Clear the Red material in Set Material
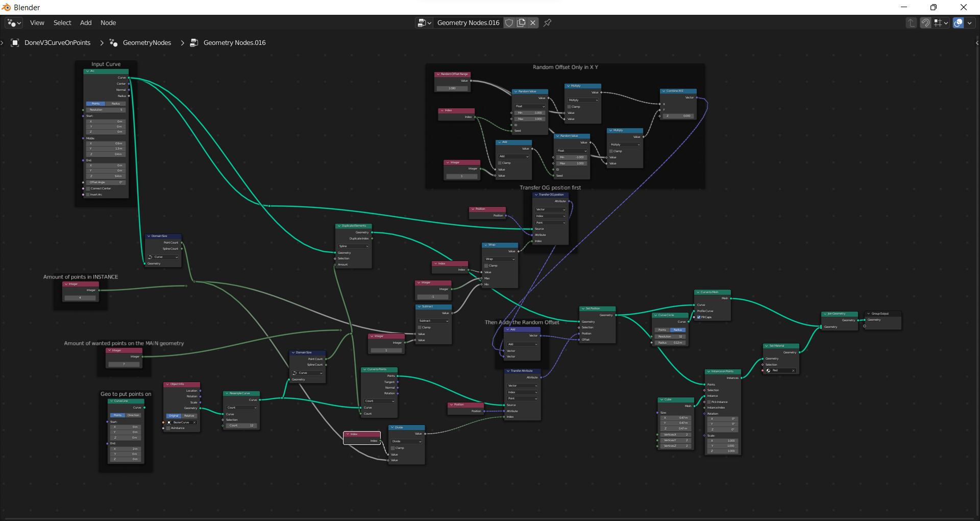 (x=793, y=371)
